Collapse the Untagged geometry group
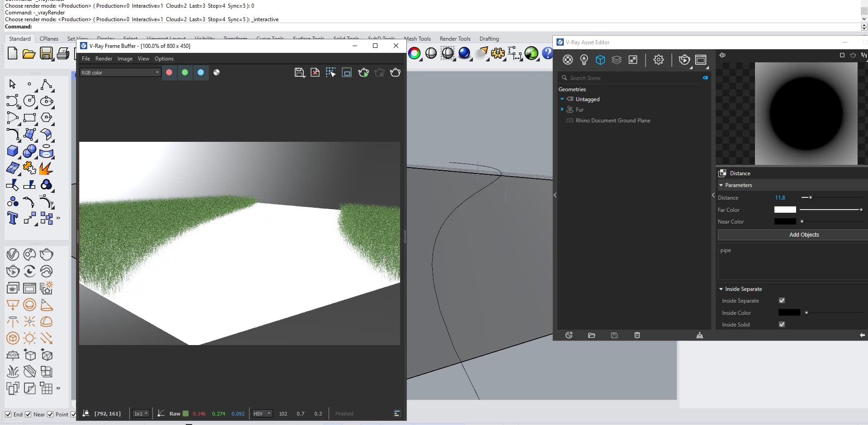 (562, 99)
